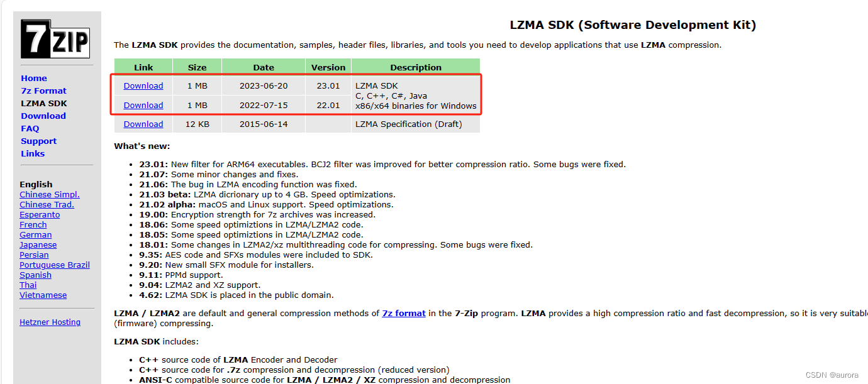Select the date 2022-07-15 cell
The width and height of the screenshot is (868, 384).
(264, 105)
